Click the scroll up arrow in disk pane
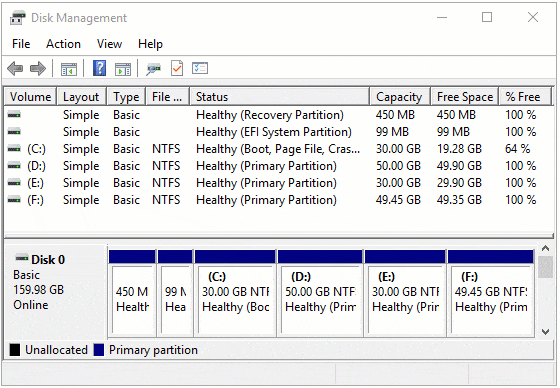560x388 pixels. pyautogui.click(x=545, y=248)
